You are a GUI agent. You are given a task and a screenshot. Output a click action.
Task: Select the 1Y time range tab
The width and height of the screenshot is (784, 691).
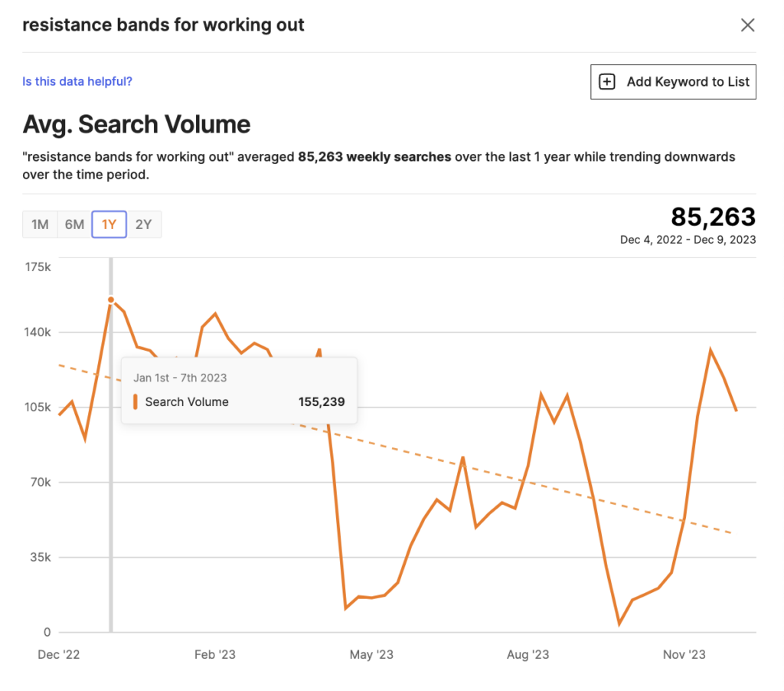tap(109, 224)
